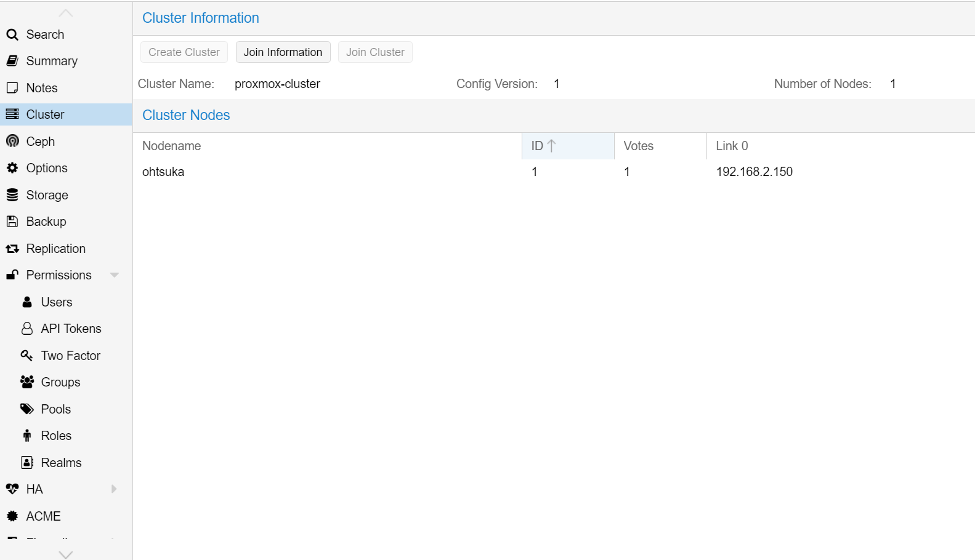Open the Groups entry
975x560 pixels.
click(x=66, y=382)
